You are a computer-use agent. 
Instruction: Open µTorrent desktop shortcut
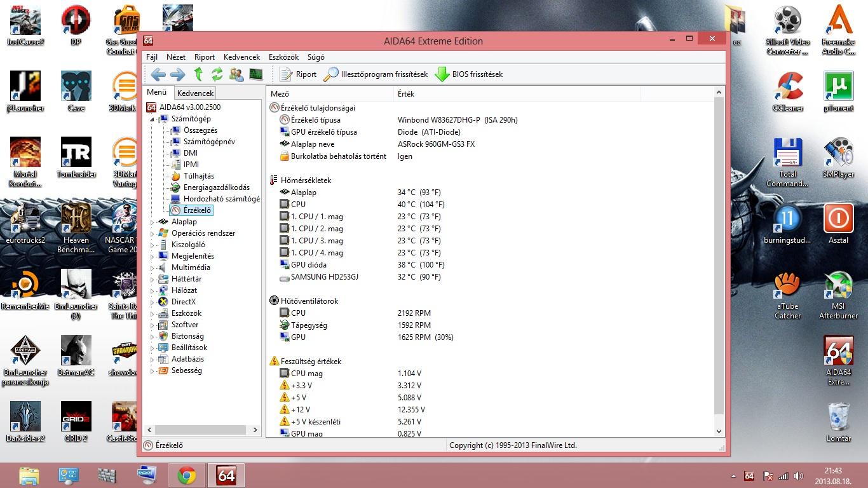[838, 92]
